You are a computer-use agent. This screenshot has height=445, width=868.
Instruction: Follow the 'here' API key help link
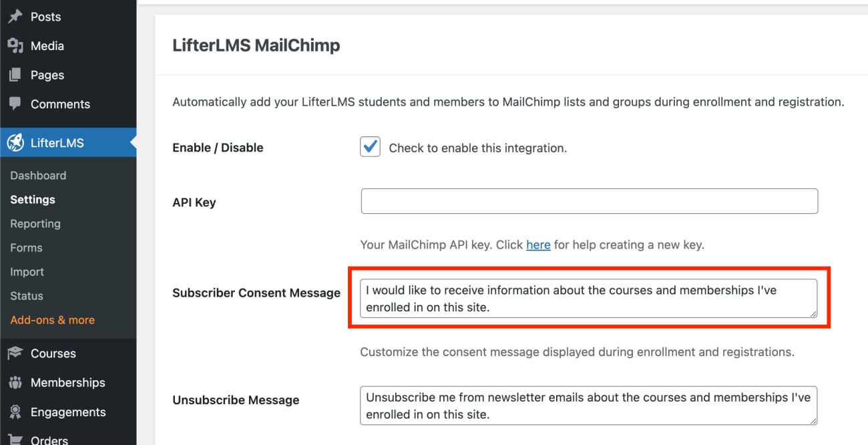(538, 245)
